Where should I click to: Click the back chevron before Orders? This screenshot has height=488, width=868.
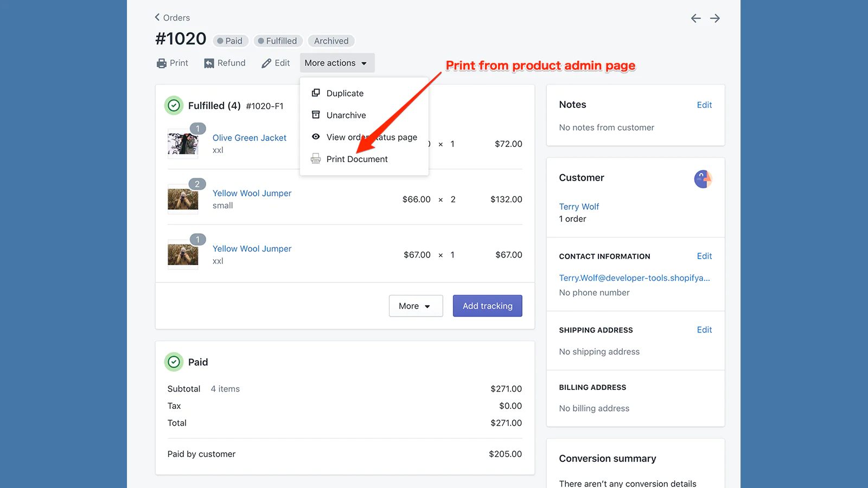157,17
